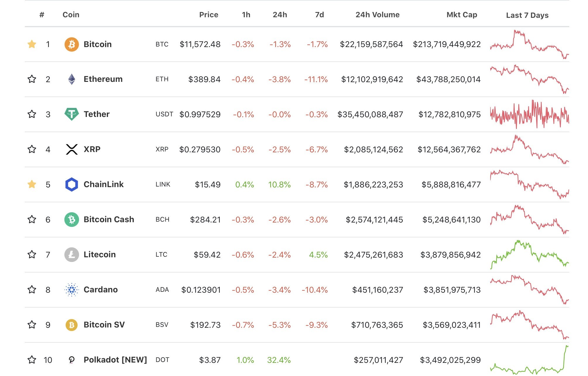
Task: Open Tether's 7-day sparkline chart
Action: 529,114
